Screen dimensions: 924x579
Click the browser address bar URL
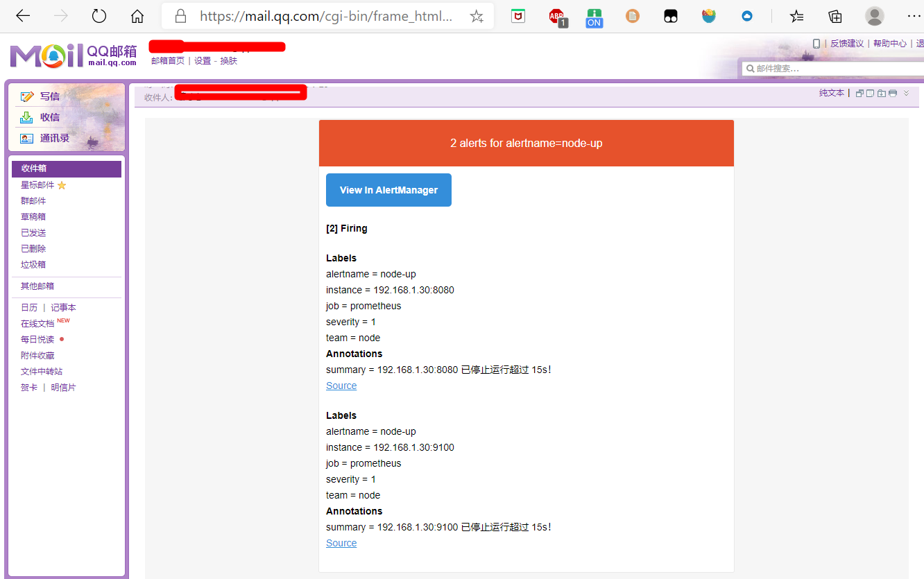click(326, 16)
